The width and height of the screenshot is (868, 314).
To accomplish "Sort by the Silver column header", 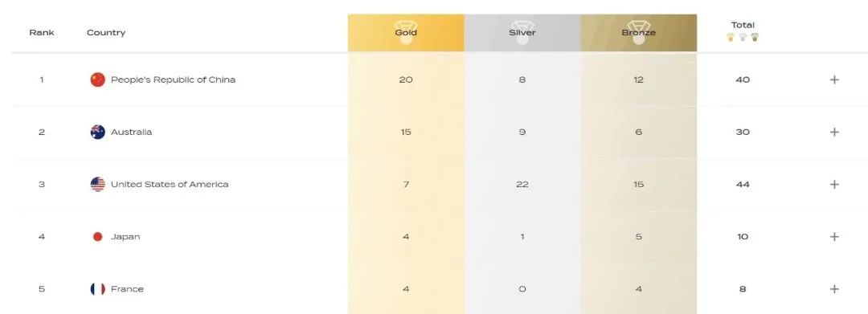I will [x=522, y=33].
